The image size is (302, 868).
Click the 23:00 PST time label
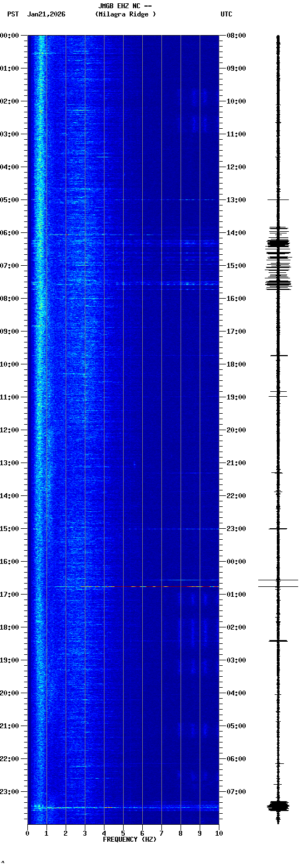pyautogui.click(x=9, y=792)
